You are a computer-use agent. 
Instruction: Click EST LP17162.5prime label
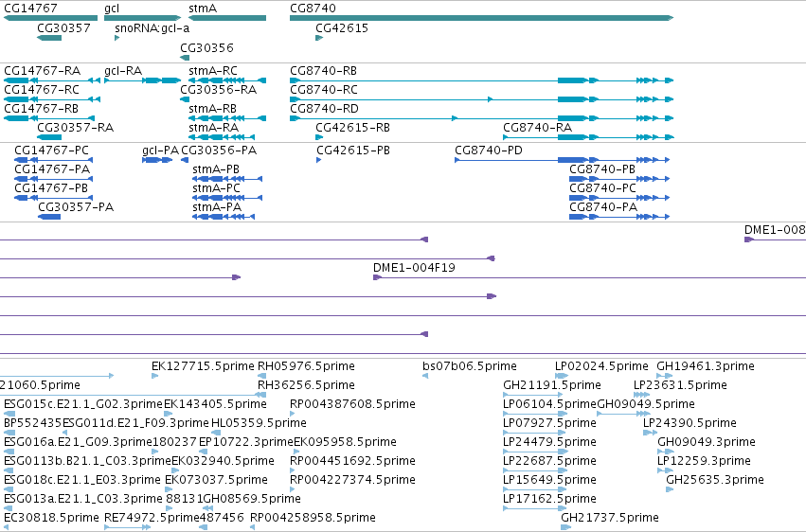550,499
